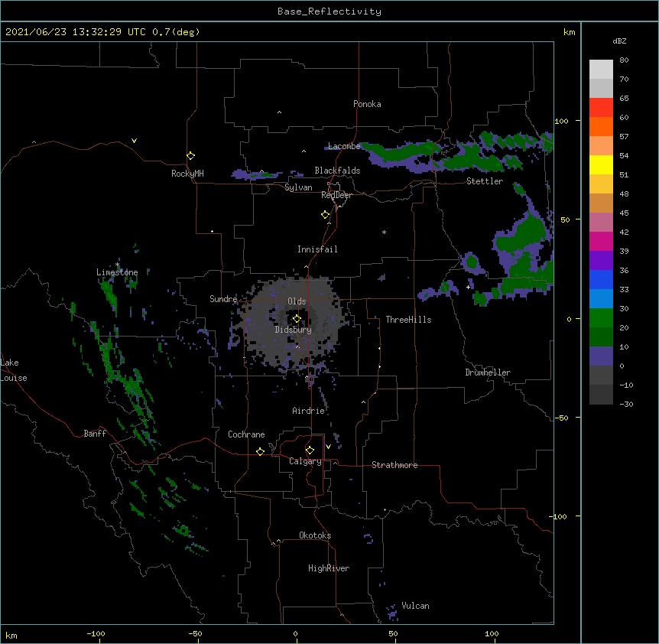Click the Base_Reflectivity title text
This screenshot has width=659, height=644.
[x=329, y=11]
